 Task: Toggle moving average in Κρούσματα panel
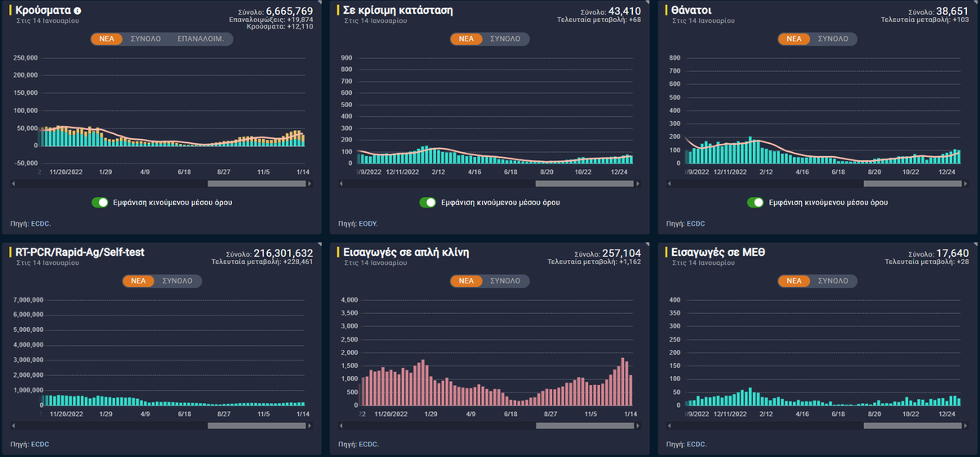100,202
